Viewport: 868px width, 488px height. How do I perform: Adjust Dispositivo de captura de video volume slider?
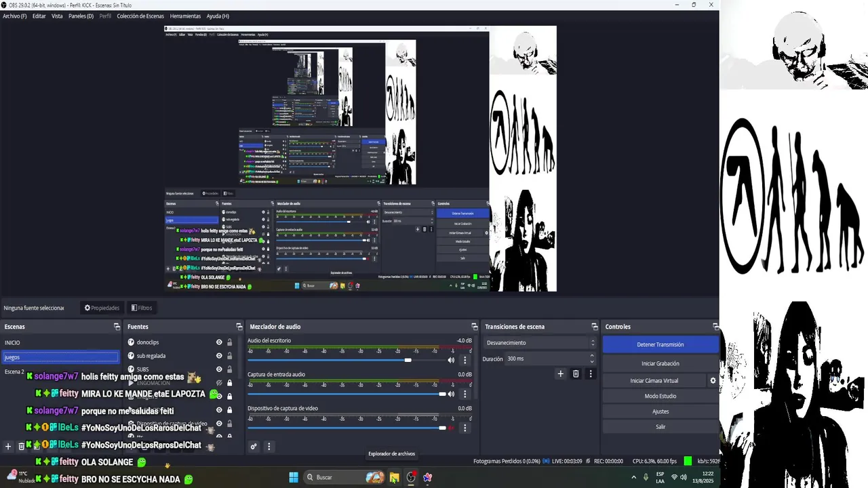[x=346, y=428]
